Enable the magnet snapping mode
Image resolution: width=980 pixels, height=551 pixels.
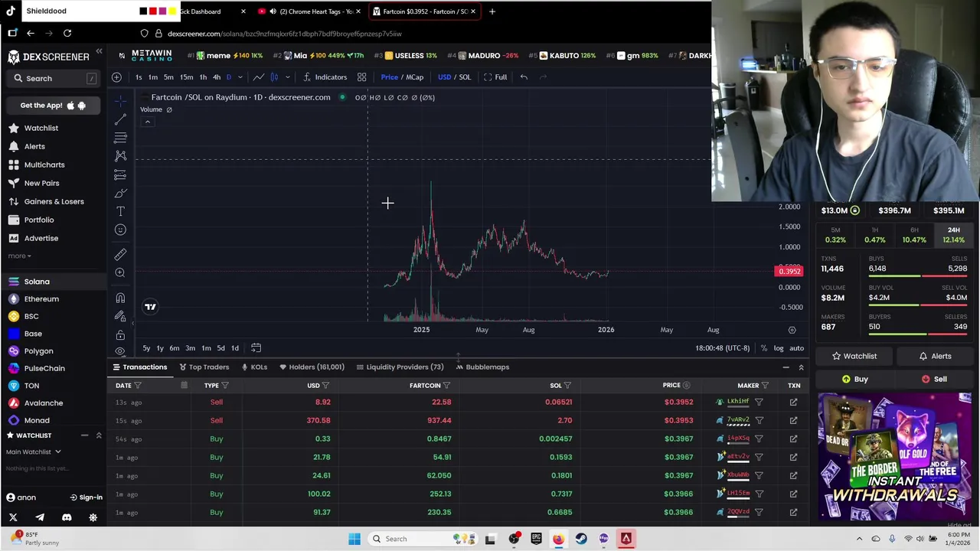120,298
